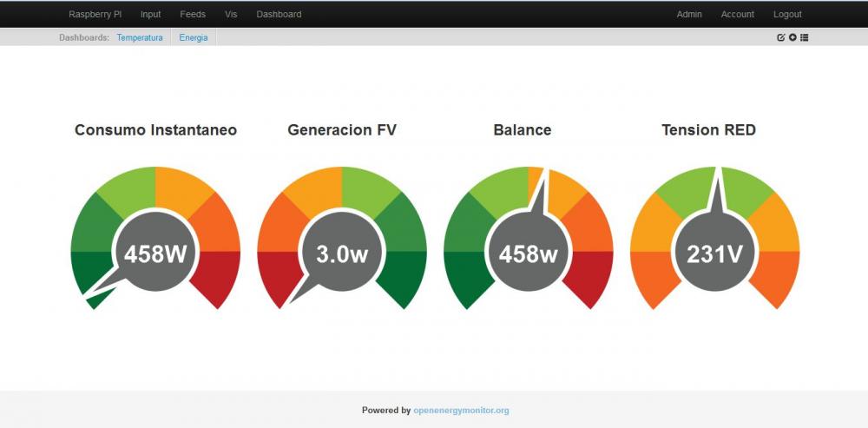The height and width of the screenshot is (428, 868).
Task: Click the Consumo Instantaneo dial reading 458W
Action: (x=155, y=238)
